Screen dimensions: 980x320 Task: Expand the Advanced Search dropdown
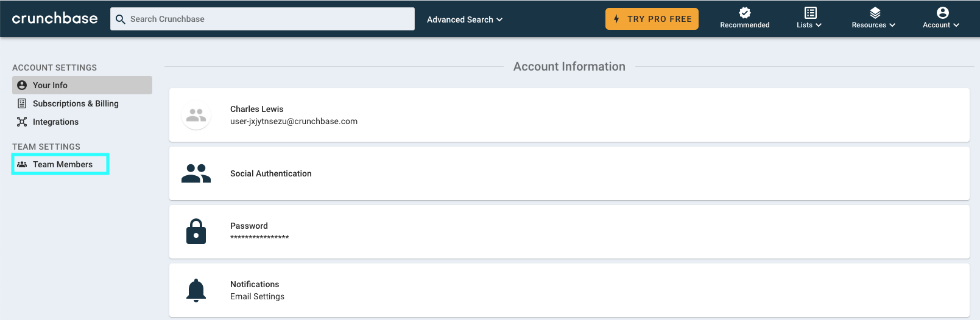point(465,19)
